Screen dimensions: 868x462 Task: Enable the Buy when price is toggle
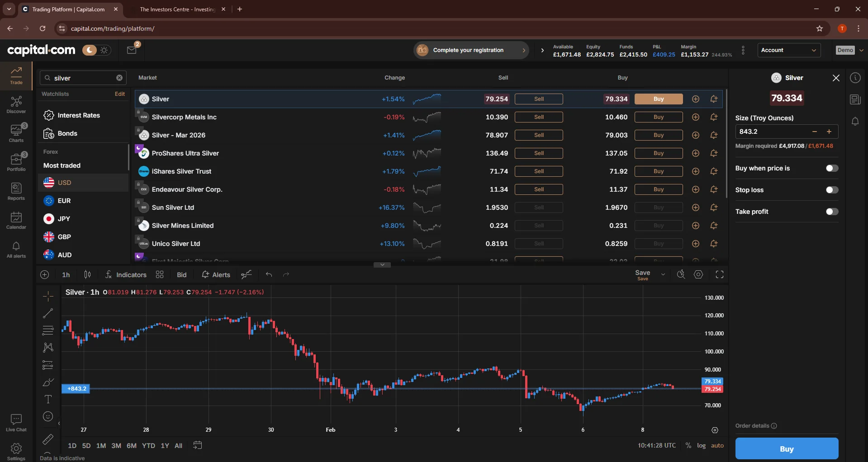[x=831, y=168]
